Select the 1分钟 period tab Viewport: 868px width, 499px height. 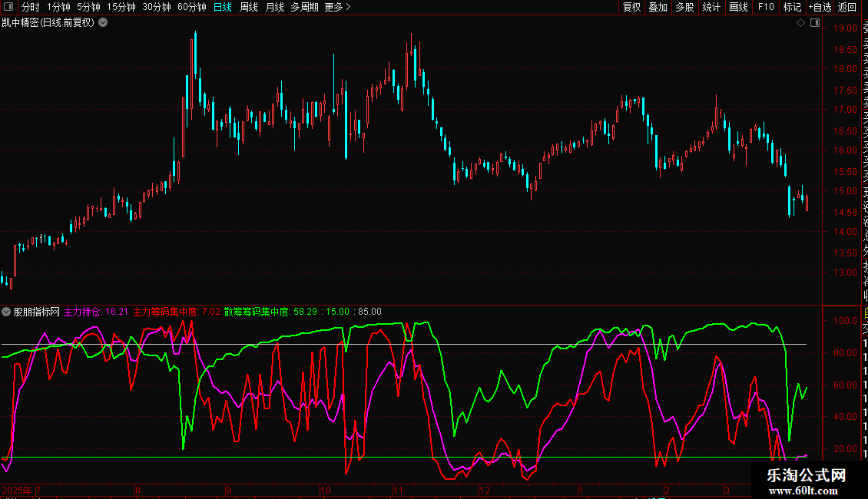coord(58,7)
